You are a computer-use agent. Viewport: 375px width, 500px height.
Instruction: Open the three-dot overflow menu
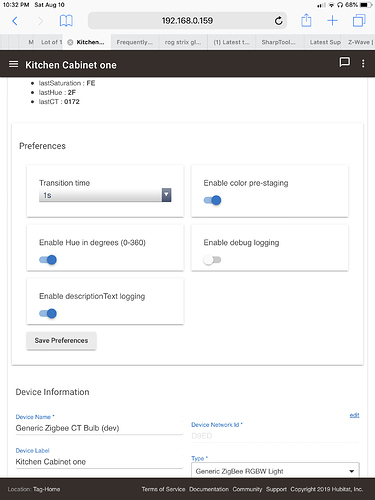pyautogui.click(x=363, y=64)
